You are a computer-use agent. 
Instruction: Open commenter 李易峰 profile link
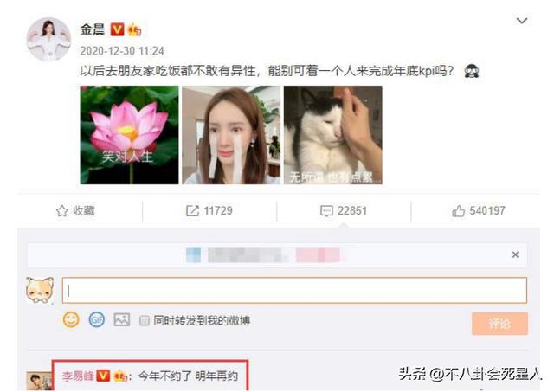point(79,376)
